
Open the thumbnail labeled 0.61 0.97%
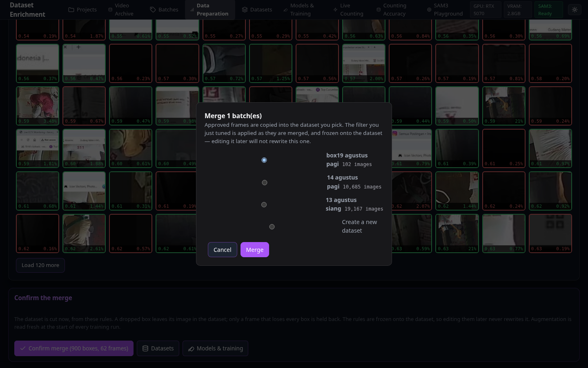(x=550, y=148)
